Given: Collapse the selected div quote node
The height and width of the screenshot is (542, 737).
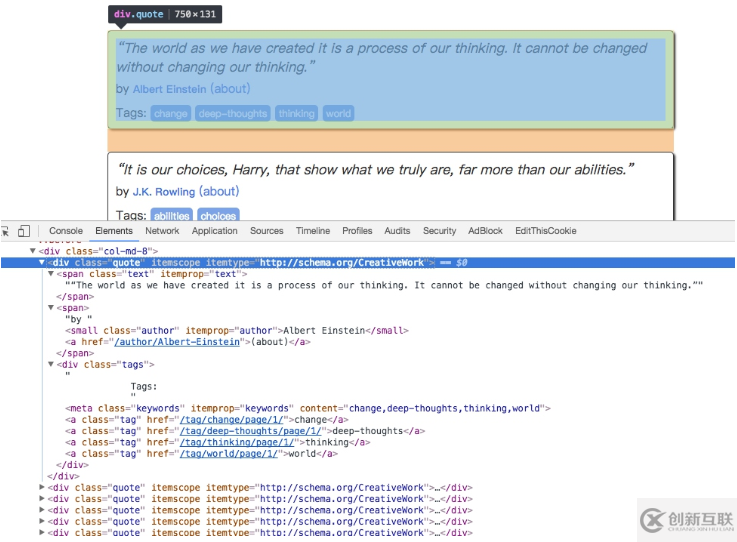Looking at the screenshot, I should tap(41, 262).
